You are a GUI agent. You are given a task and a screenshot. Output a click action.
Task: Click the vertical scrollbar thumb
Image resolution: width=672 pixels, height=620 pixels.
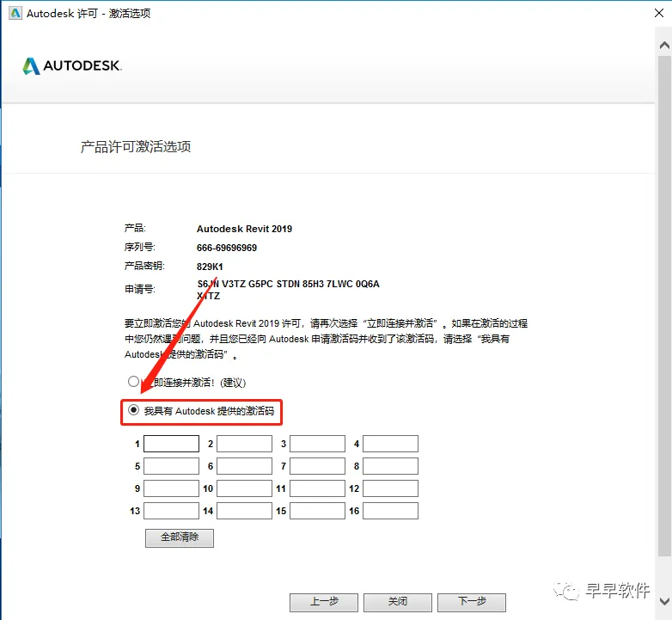click(x=664, y=306)
